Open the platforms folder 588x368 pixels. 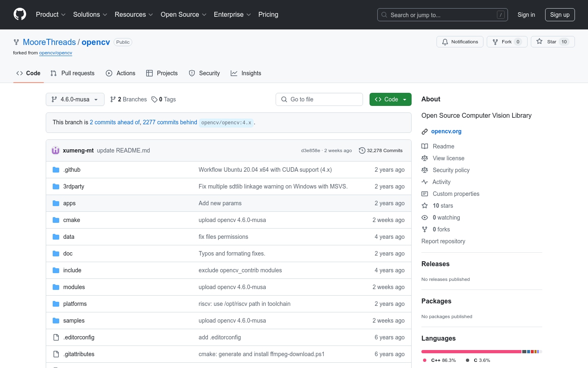tap(75, 304)
